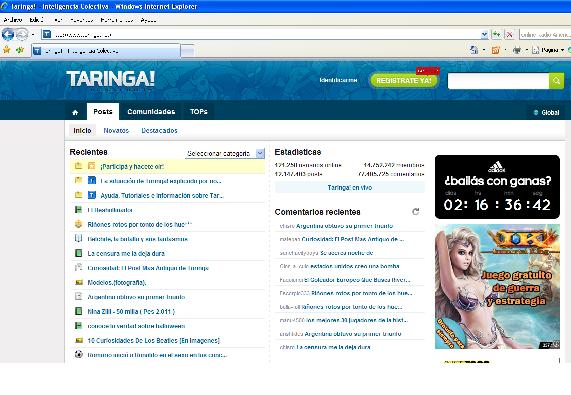
Task: Open the Nina Zilli - 50 mila post
Action: (x=131, y=312)
